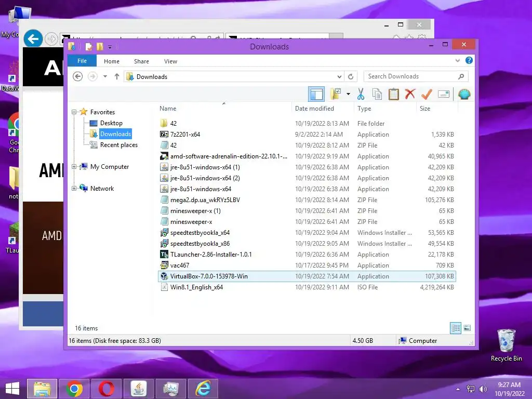Click the Downloads address bar
The height and width of the screenshot is (399, 532).
coord(231,77)
